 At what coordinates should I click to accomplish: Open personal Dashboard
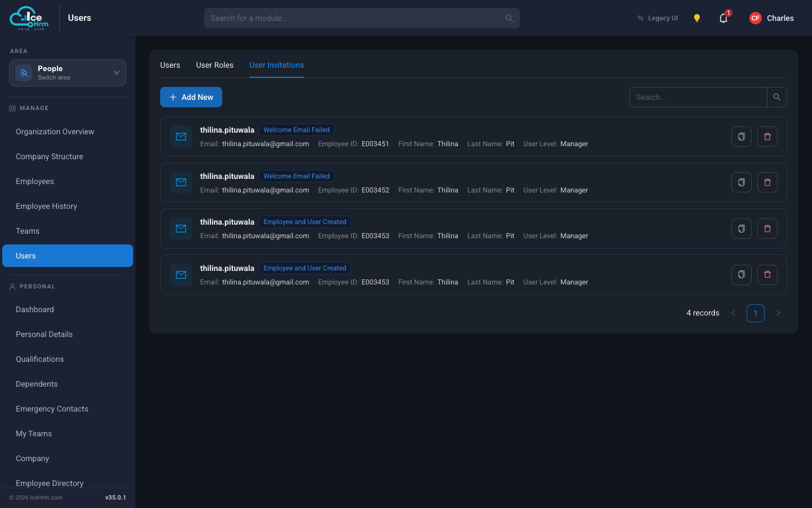68,309
